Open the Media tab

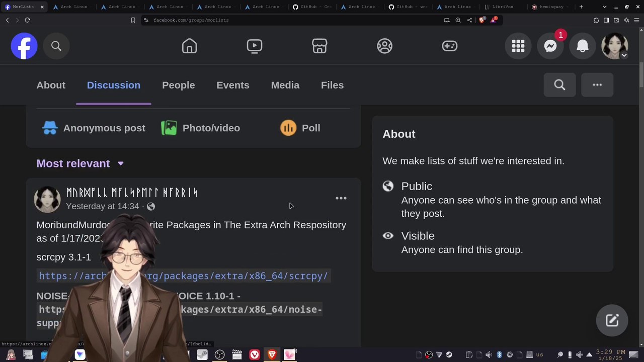coord(285,85)
